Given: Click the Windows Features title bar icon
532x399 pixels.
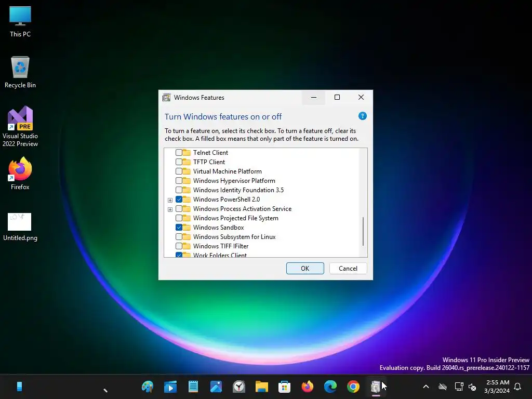Looking at the screenshot, I should point(167,98).
